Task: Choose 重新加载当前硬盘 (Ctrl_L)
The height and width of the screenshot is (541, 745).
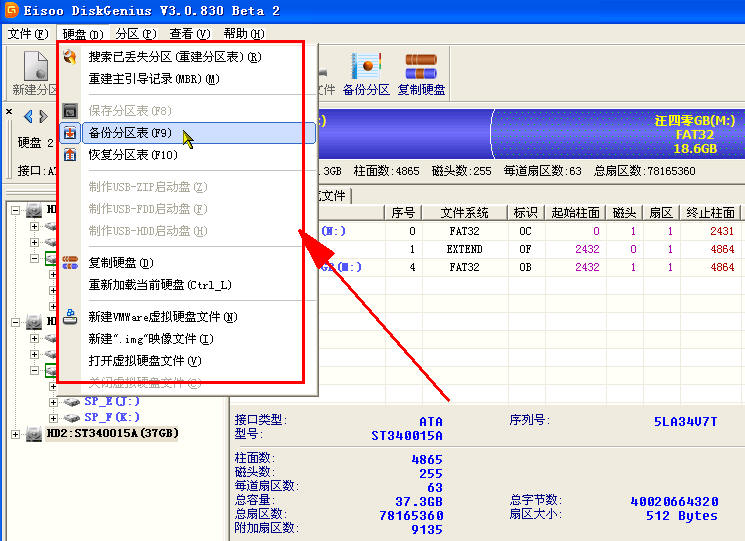Action: click(x=160, y=285)
